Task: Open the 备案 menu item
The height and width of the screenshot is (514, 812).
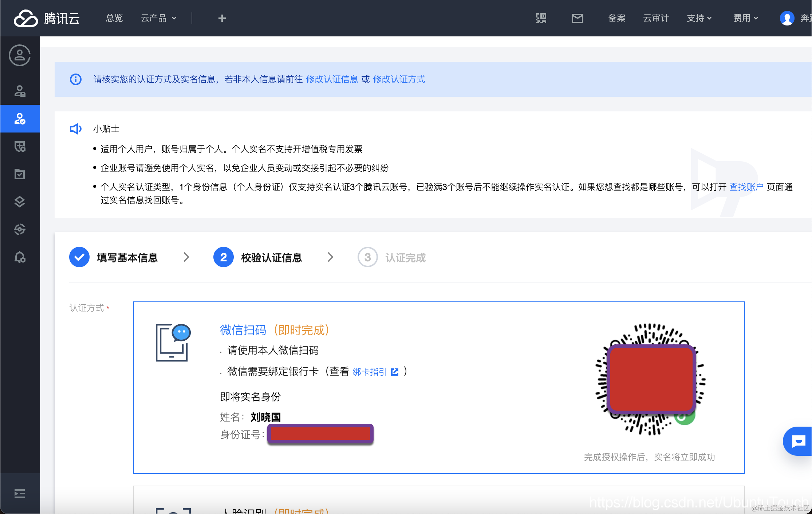Action: coord(616,18)
